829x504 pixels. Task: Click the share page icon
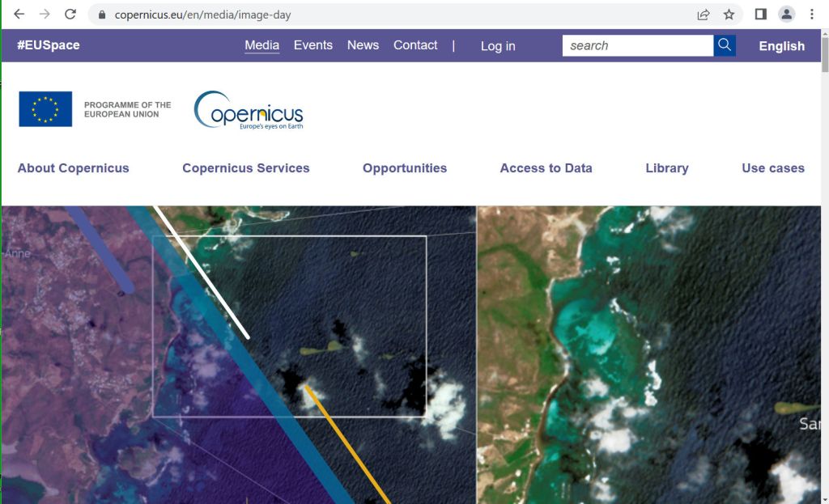704,15
